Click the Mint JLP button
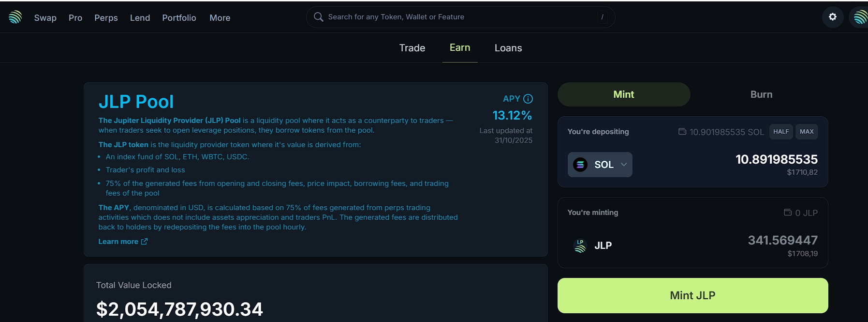Screen dimensions: 868x322 pos(692,295)
